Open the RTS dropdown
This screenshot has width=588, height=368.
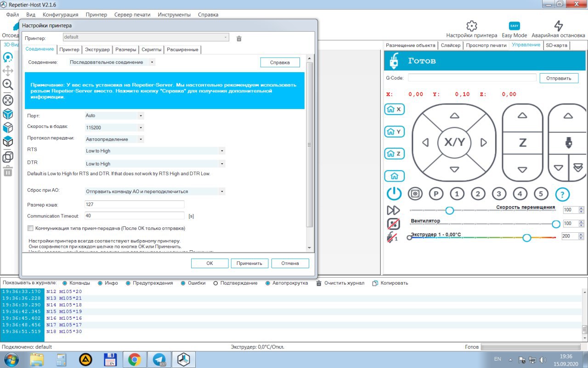click(x=155, y=151)
